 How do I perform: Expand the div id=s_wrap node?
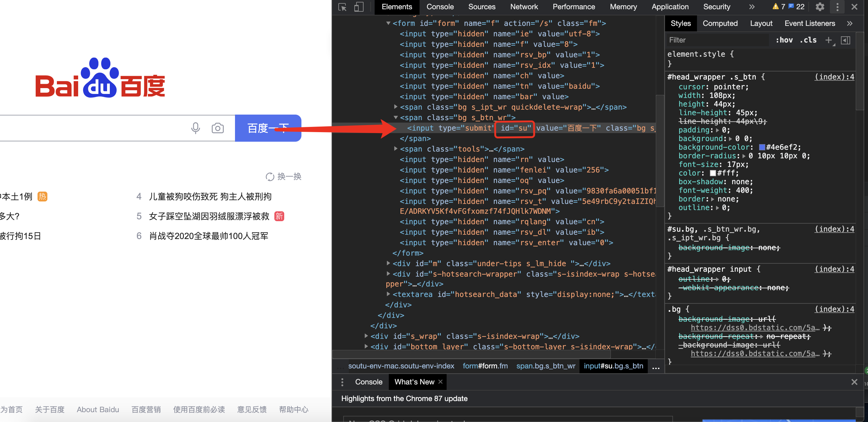tap(367, 336)
